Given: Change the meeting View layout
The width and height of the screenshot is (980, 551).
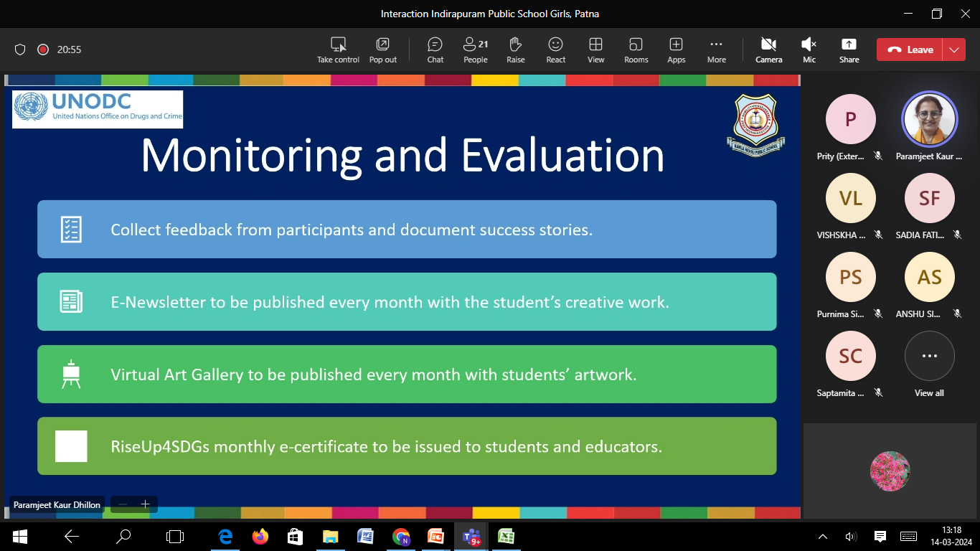Looking at the screenshot, I should (x=595, y=50).
